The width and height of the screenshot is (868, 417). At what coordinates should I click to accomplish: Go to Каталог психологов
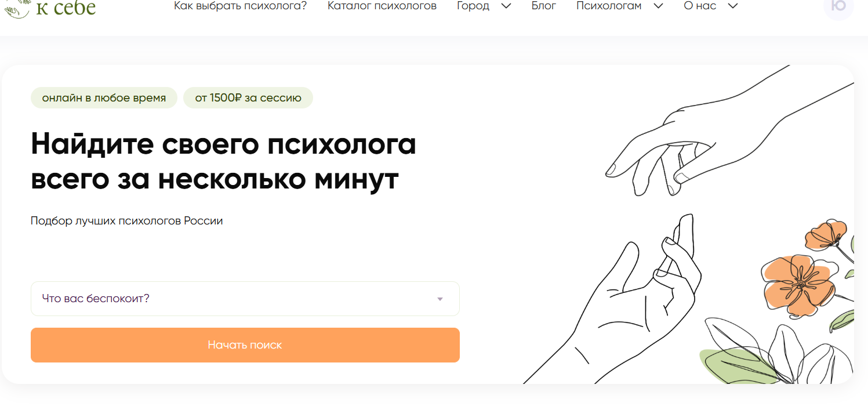tap(382, 6)
